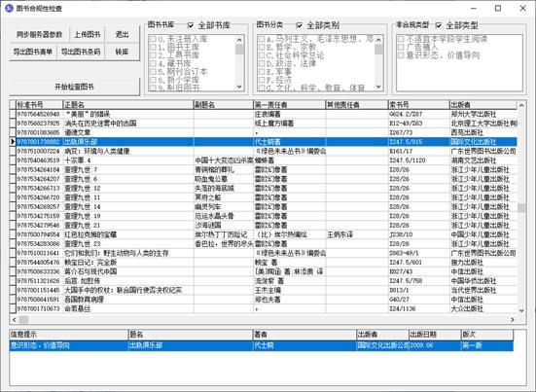Click the row pointer arrow of selected row
The height and width of the screenshot is (392, 536).
13,141
